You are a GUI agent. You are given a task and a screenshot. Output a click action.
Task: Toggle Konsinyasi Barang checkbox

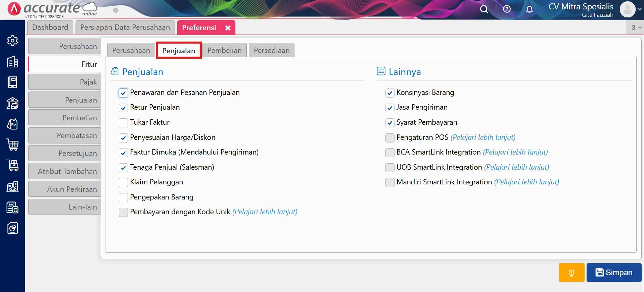point(389,93)
